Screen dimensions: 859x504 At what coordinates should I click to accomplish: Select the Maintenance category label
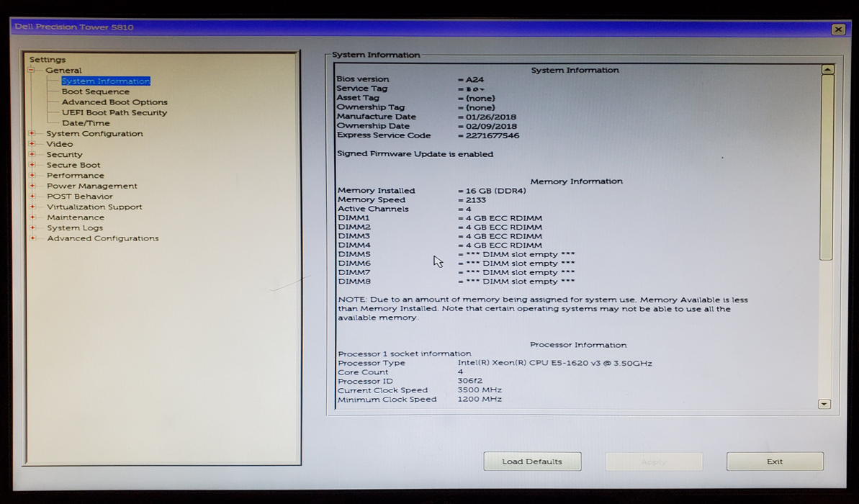75,217
